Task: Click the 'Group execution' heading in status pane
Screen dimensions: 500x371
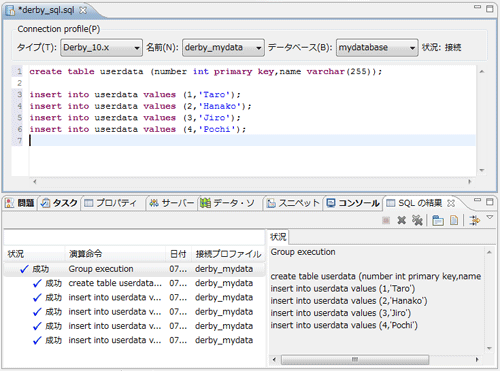Action: point(303,252)
